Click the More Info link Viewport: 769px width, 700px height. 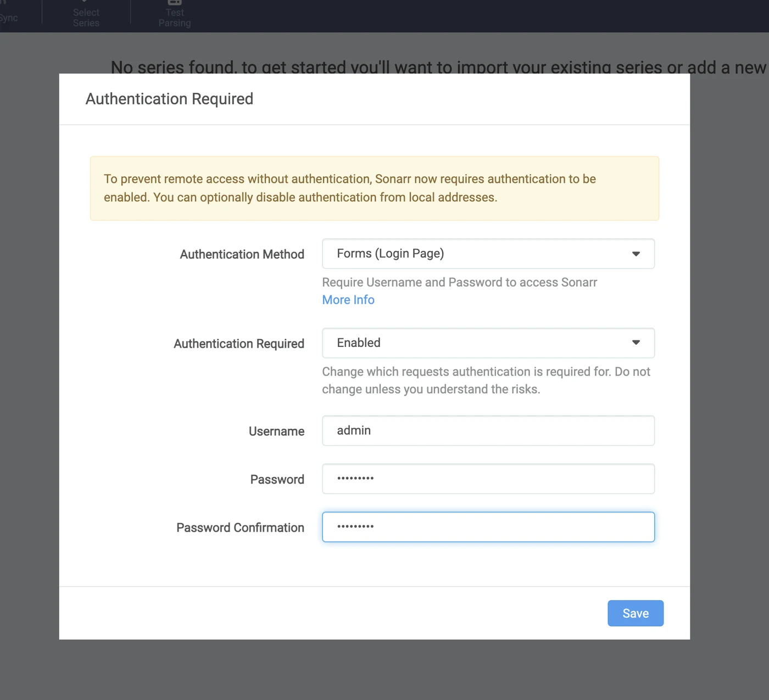pyautogui.click(x=348, y=300)
